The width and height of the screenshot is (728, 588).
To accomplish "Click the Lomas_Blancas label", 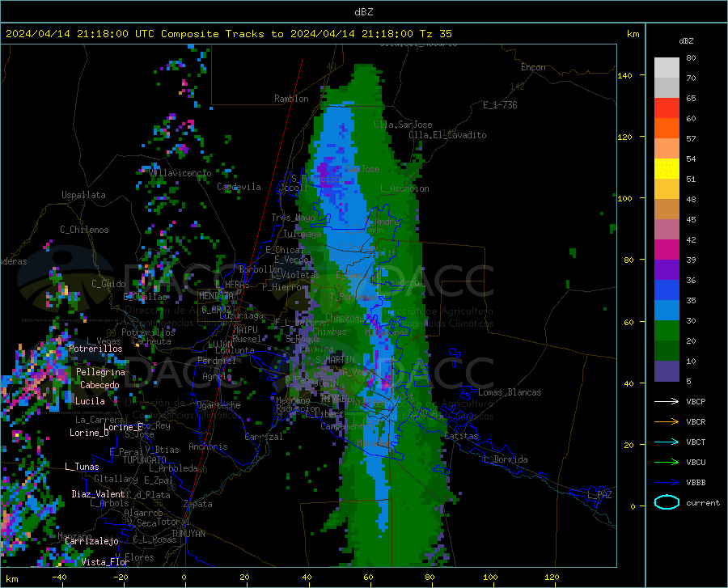I will (x=510, y=392).
